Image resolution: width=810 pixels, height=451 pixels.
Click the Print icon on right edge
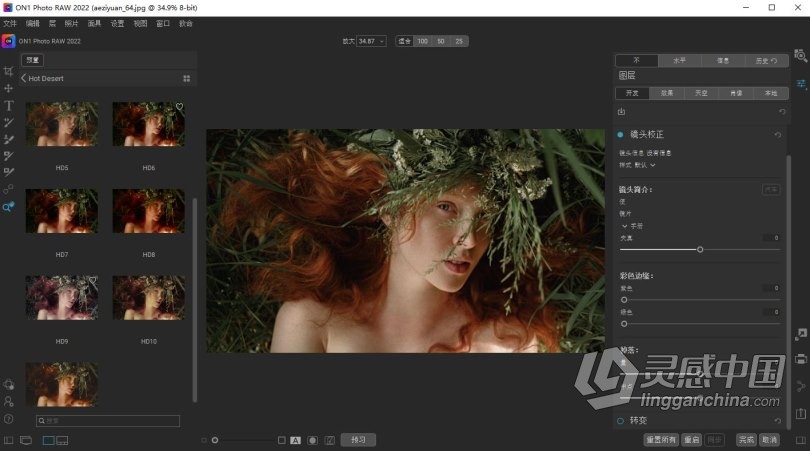coord(801,359)
